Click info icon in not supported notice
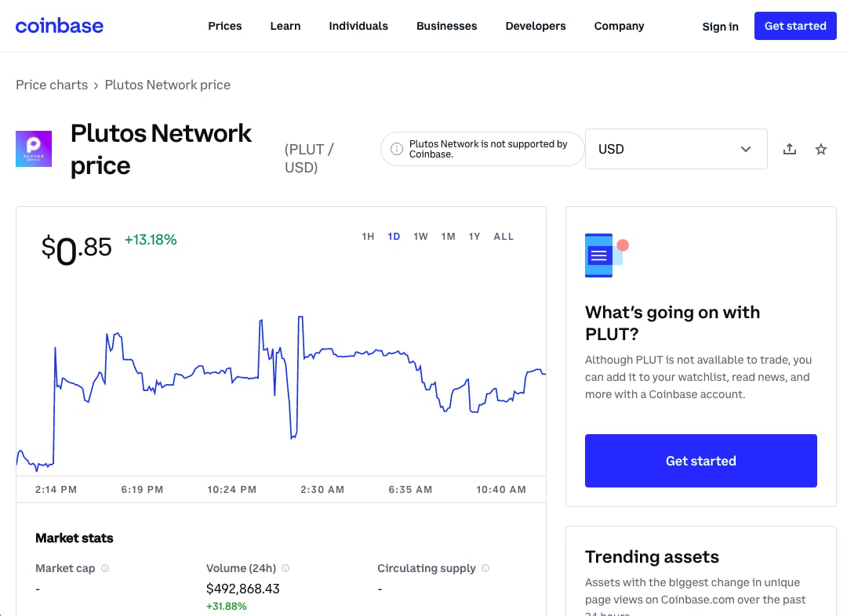The height and width of the screenshot is (616, 847). click(397, 149)
